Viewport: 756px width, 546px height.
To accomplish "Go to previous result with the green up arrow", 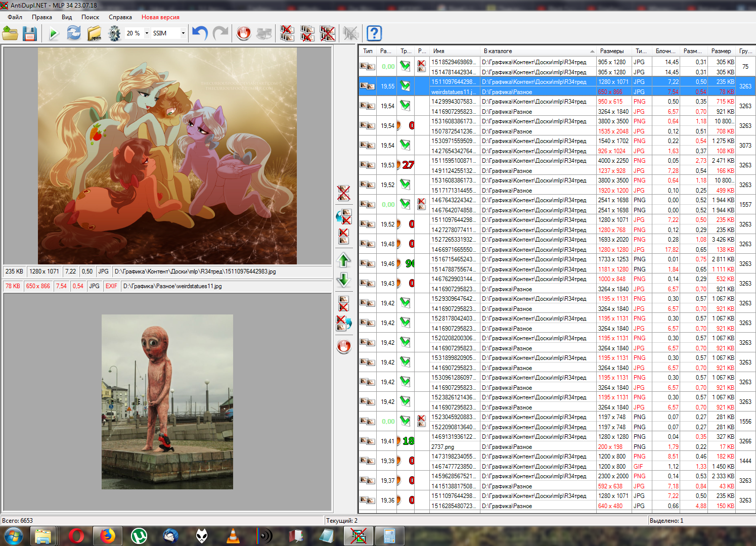I will tap(344, 260).
